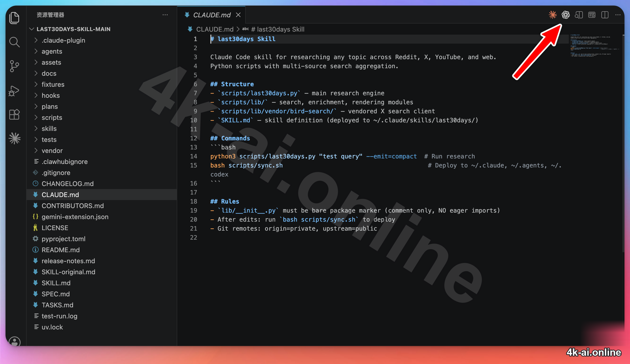Open test-run.log
This screenshot has height=364, width=630.
102,316
